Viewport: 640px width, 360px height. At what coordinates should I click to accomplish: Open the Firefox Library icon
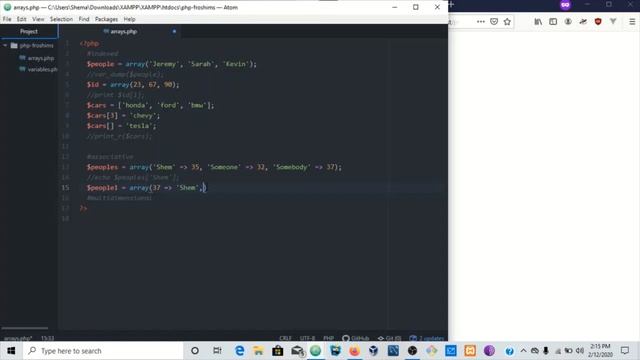[x=538, y=22]
